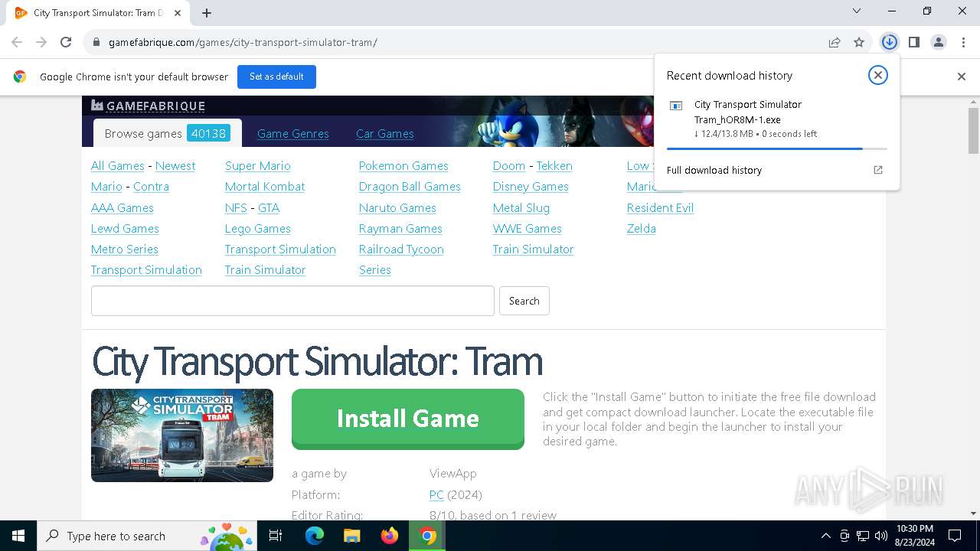This screenshot has height=551, width=980.
Task: Click the Chrome icon on the taskbar
Action: [428, 536]
